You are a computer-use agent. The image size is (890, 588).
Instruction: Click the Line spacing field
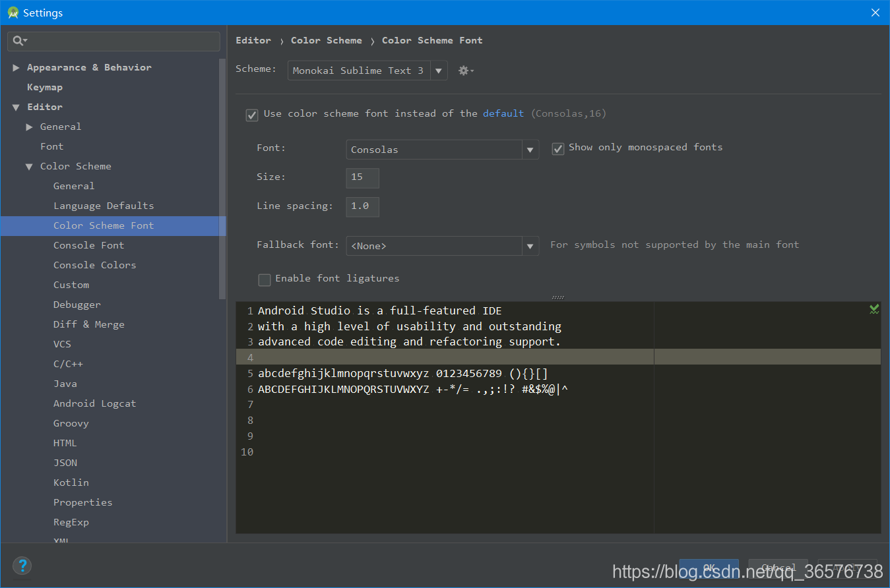pos(362,206)
